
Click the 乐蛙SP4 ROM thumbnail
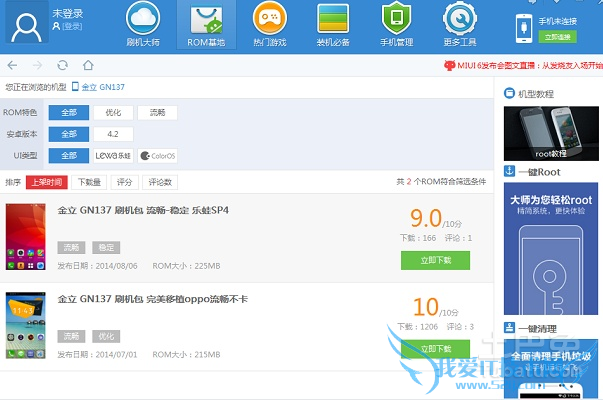point(26,237)
